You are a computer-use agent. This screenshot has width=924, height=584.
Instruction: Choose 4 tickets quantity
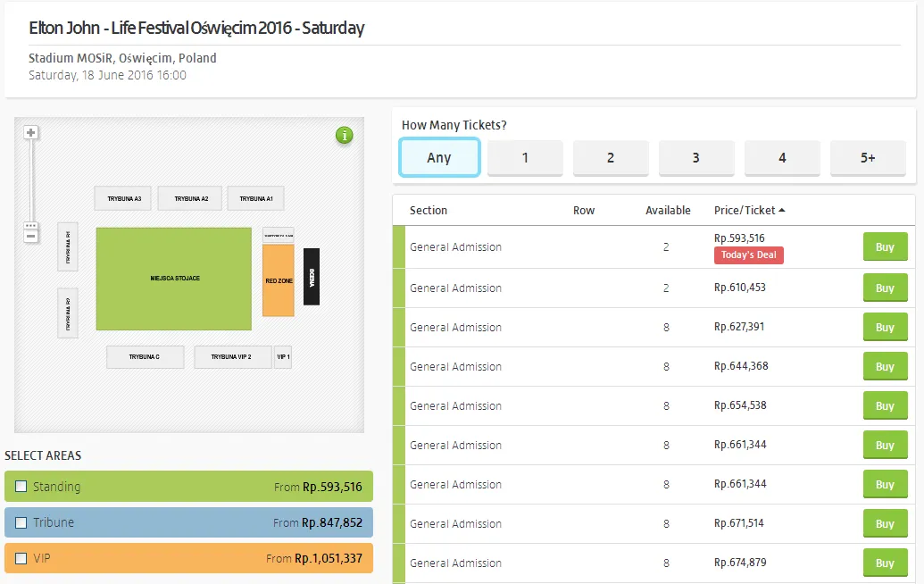(x=782, y=158)
